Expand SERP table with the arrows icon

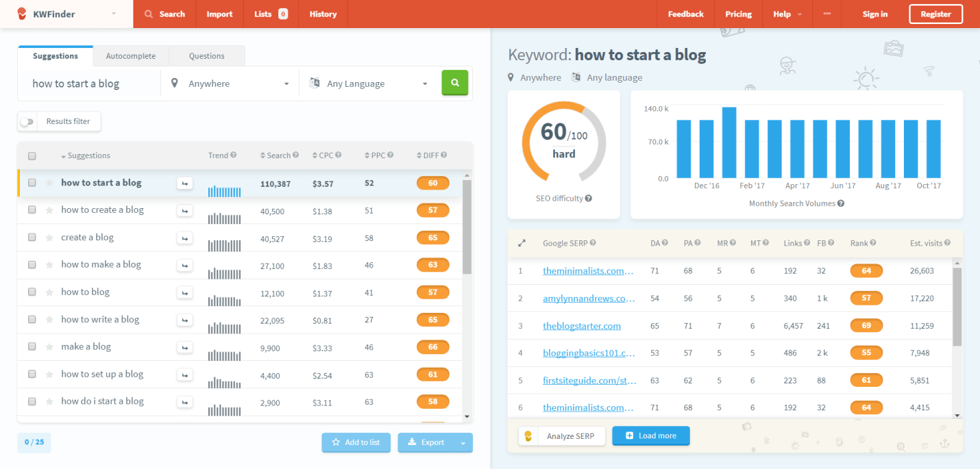[522, 242]
